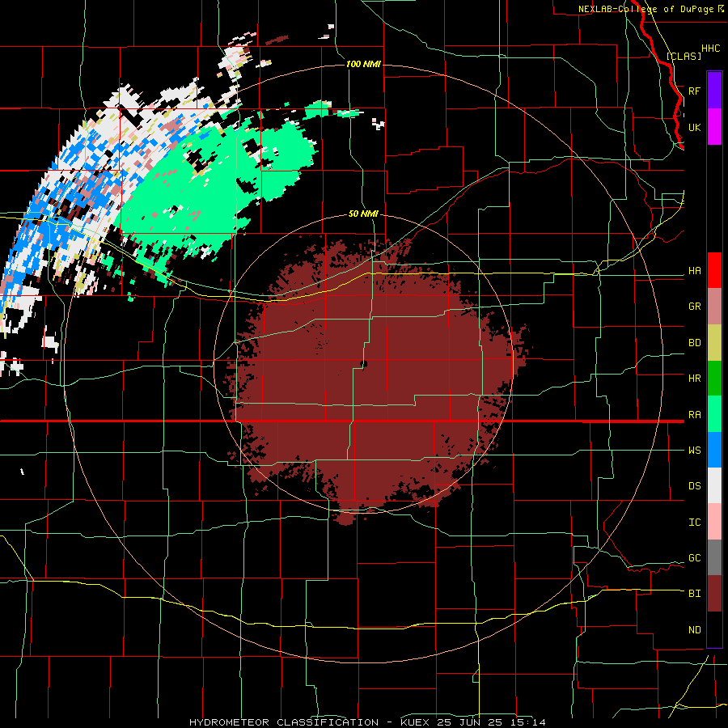This screenshot has height=728, width=728.
Task: Click the 'HR' legend label
Action: click(x=694, y=379)
